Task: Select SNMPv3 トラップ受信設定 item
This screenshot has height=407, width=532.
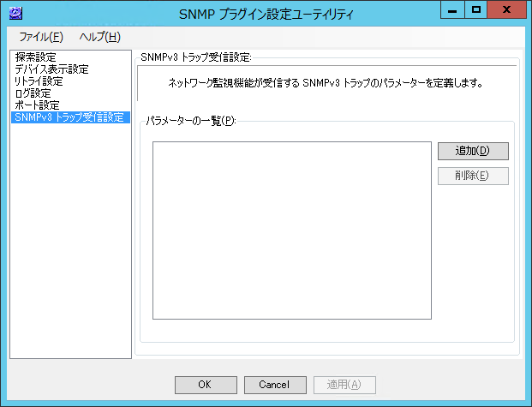Action: coord(70,117)
